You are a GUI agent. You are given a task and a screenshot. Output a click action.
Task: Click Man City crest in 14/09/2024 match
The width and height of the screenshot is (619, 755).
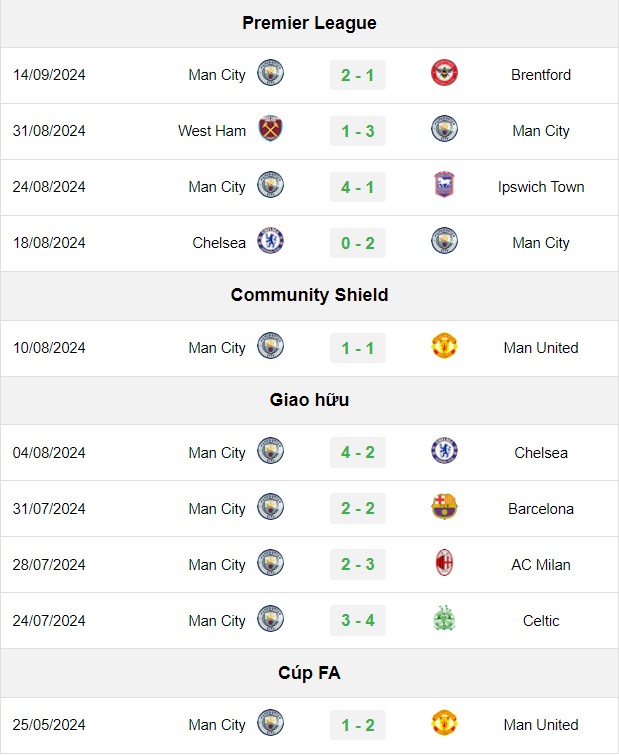click(270, 73)
